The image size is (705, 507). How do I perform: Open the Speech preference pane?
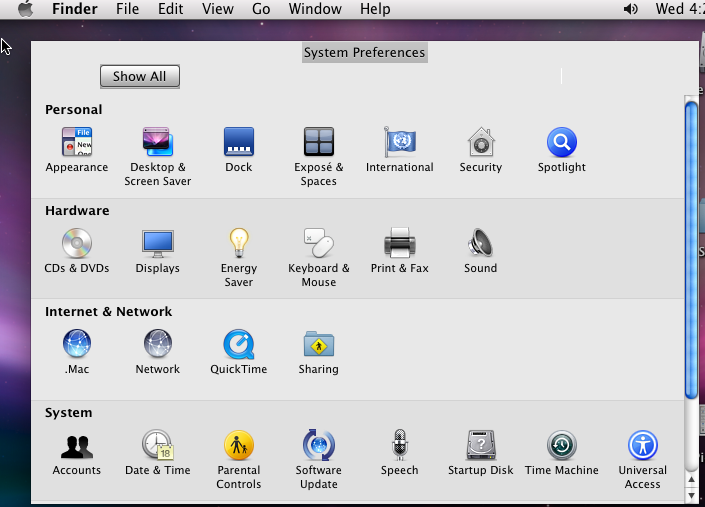tap(400, 453)
